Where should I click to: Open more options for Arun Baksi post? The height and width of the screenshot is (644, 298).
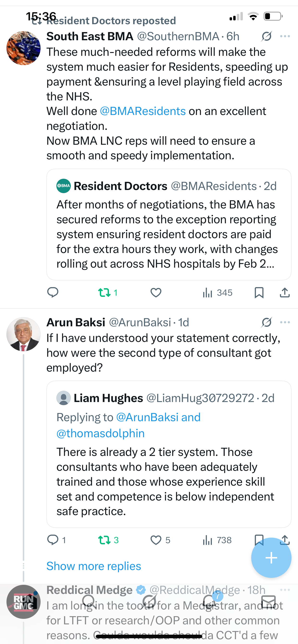(x=285, y=322)
